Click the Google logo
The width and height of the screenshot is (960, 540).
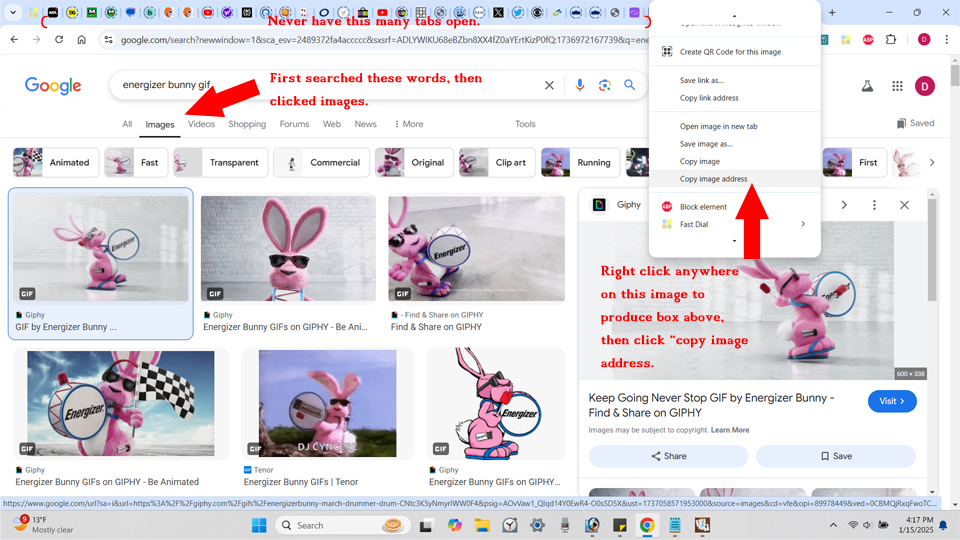53,86
